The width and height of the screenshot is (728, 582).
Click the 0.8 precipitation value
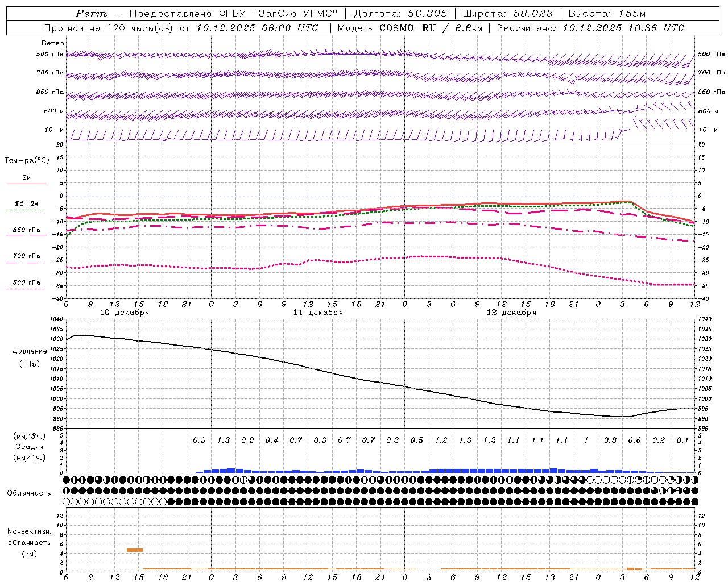pyautogui.click(x=610, y=440)
